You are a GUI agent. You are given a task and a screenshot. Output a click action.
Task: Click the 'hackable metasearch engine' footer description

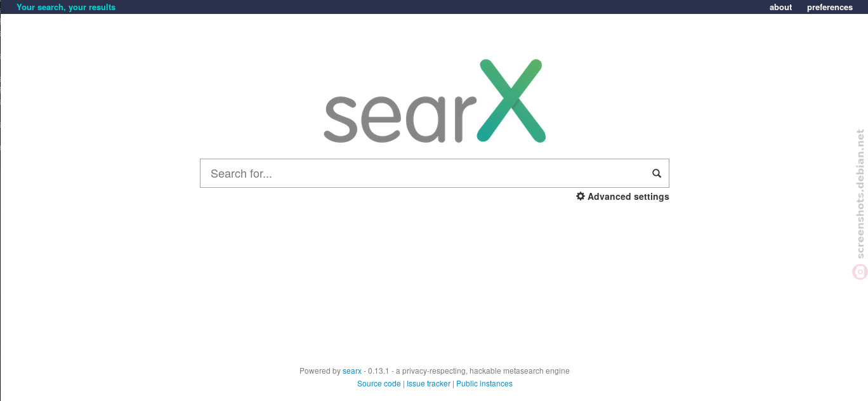pyautogui.click(x=520, y=371)
